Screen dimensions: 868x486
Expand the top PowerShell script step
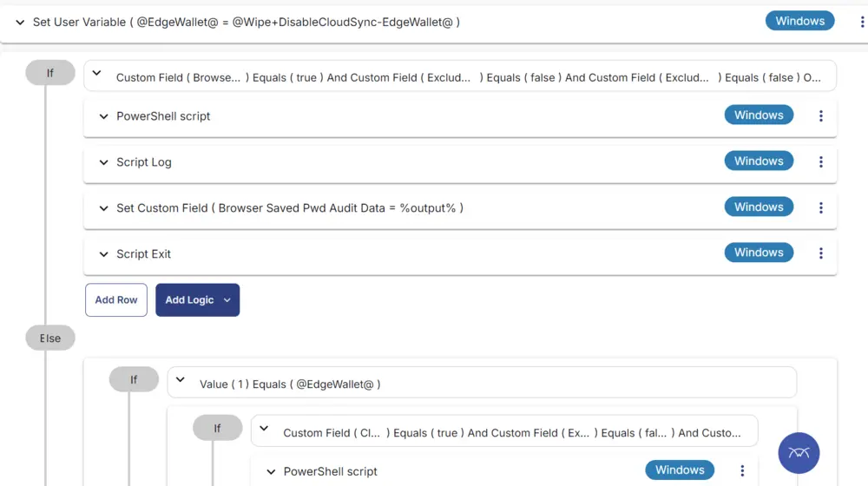point(103,116)
